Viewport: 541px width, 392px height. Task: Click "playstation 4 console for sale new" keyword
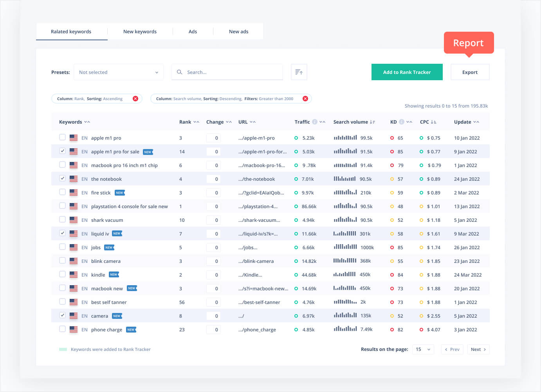click(x=130, y=207)
